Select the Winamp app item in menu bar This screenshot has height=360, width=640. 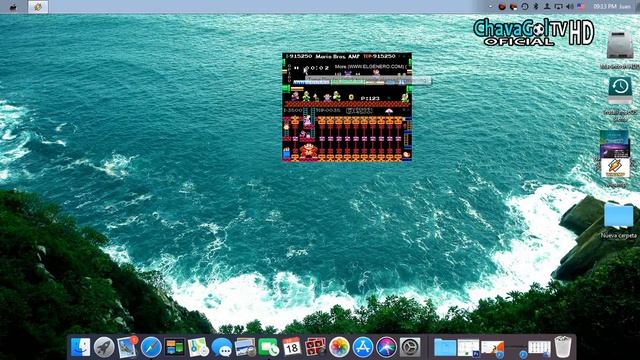click(x=38, y=7)
